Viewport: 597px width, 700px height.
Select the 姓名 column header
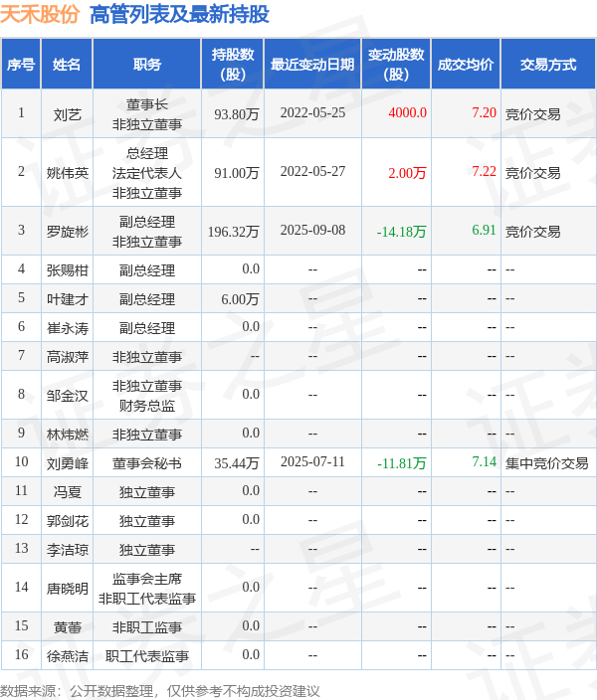(67, 65)
